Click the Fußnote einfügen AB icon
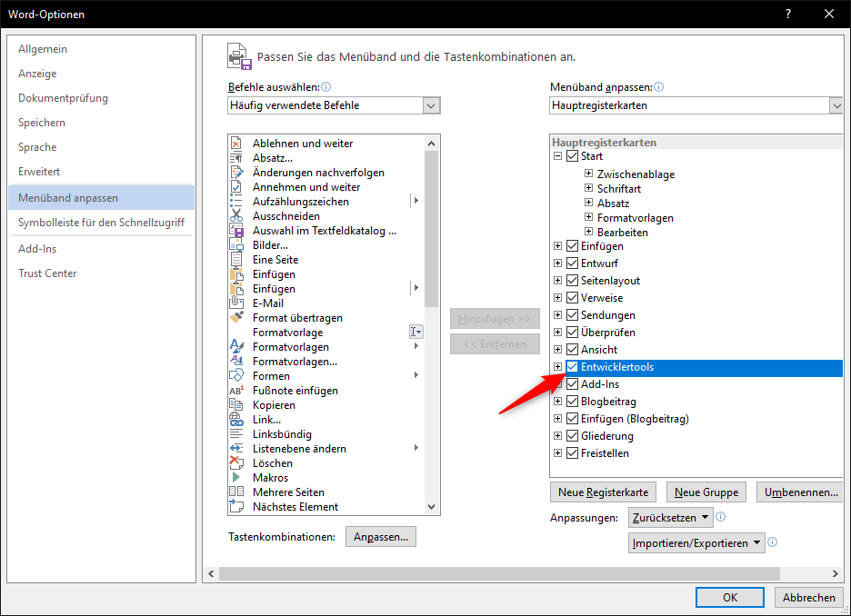This screenshot has height=616, width=851. [x=236, y=391]
